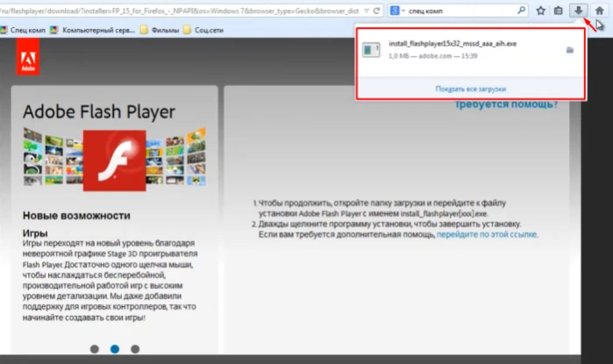Select the first carousel dot
613x364 pixels.
[x=94, y=349]
